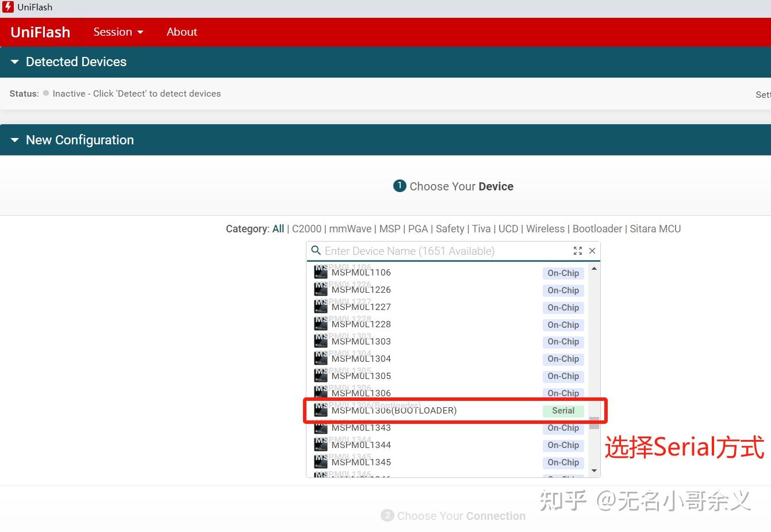Clear the device search with the X icon
The height and width of the screenshot is (532, 771).
[592, 251]
